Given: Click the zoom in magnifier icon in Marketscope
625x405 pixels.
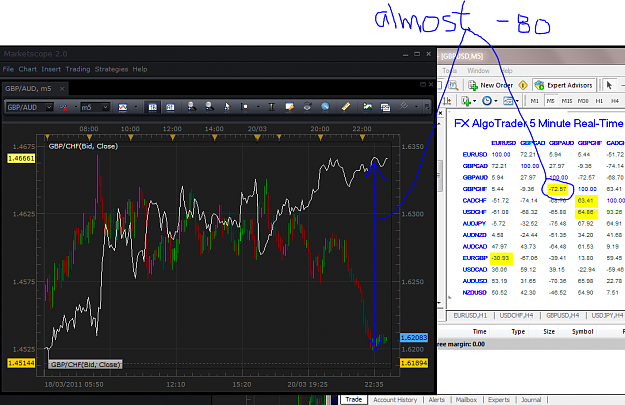Looking at the screenshot, I should [192, 106].
